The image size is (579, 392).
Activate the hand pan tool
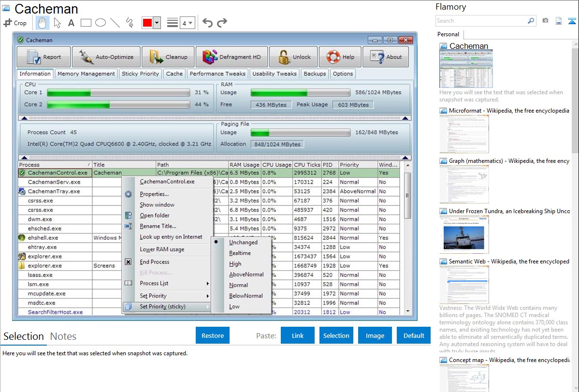(42, 23)
